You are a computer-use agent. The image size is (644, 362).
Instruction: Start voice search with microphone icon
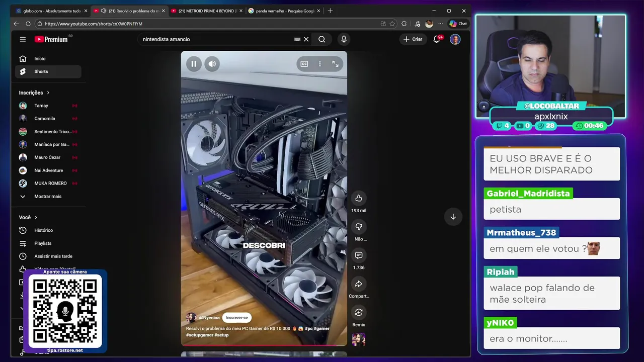pos(344,39)
